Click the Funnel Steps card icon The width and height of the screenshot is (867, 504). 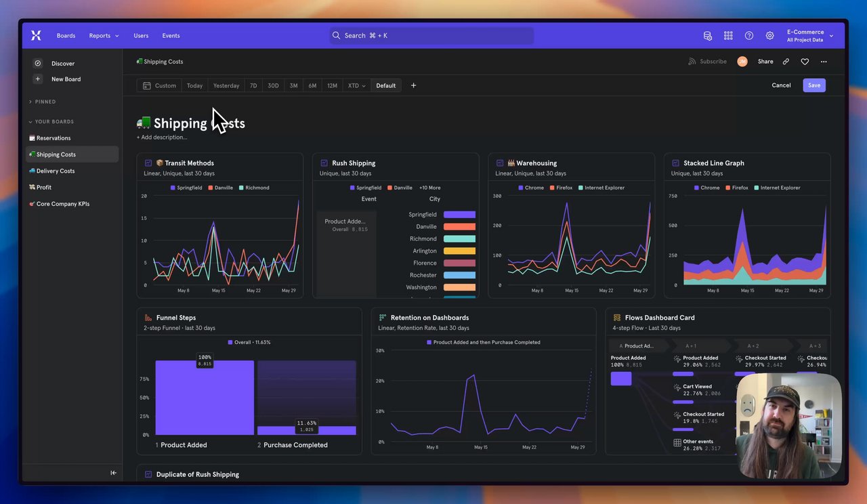click(148, 317)
